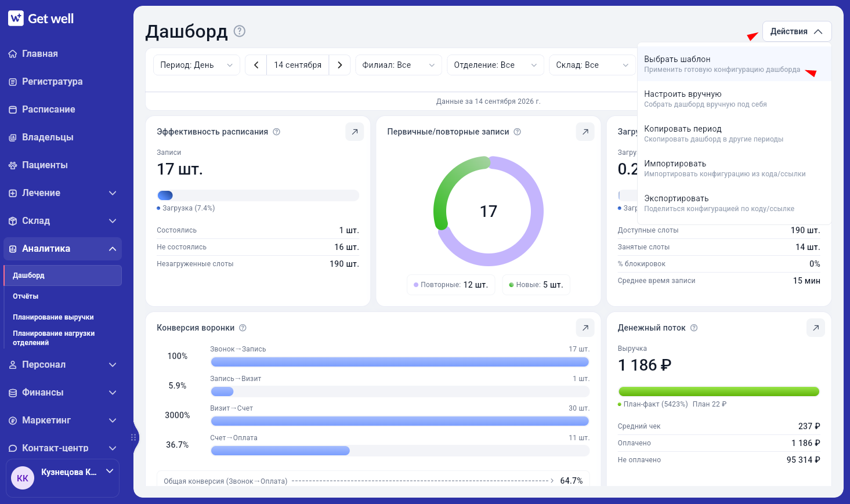Image resolution: width=850 pixels, height=504 pixels.
Task: Click the 14 сентября date field
Action: (x=298, y=65)
